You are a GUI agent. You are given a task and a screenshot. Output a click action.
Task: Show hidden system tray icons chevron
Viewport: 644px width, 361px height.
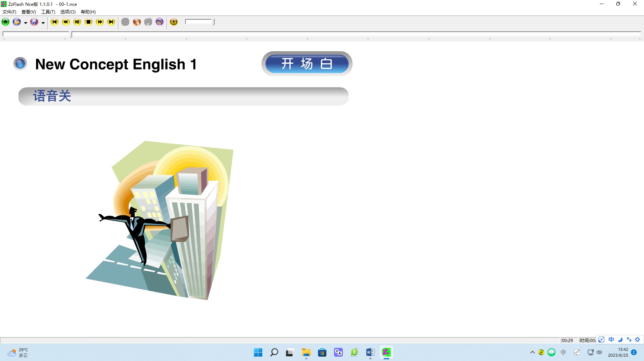click(532, 352)
